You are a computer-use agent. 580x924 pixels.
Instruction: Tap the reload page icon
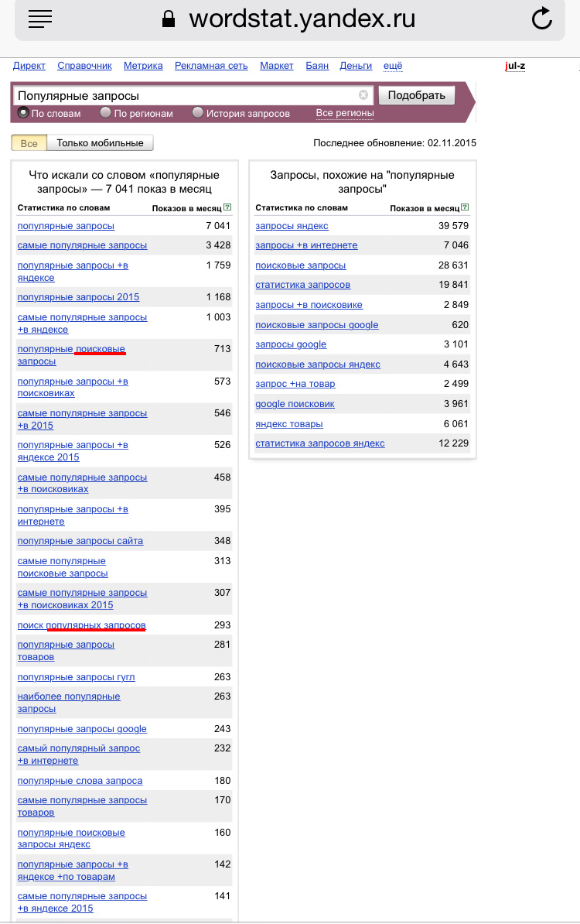point(542,19)
